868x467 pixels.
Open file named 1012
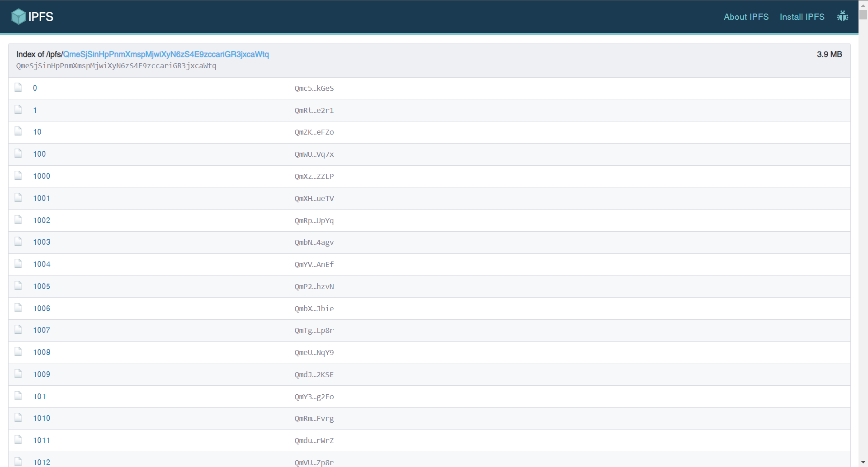(42, 462)
